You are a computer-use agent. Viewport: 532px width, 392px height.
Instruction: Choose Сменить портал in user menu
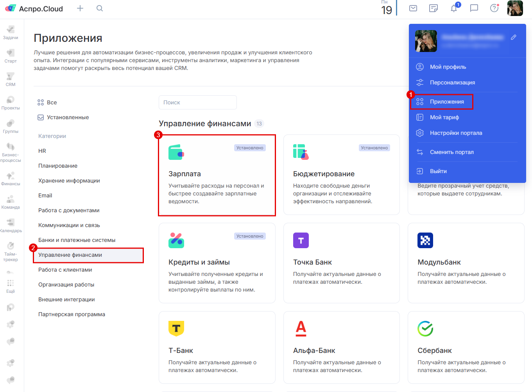(x=451, y=152)
